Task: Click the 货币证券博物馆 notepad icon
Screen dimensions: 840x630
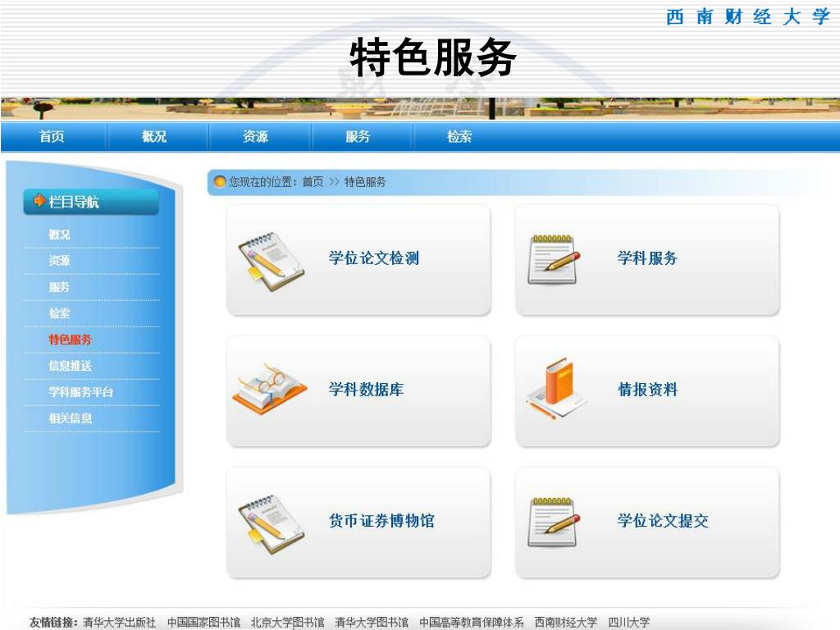Action: [x=271, y=524]
